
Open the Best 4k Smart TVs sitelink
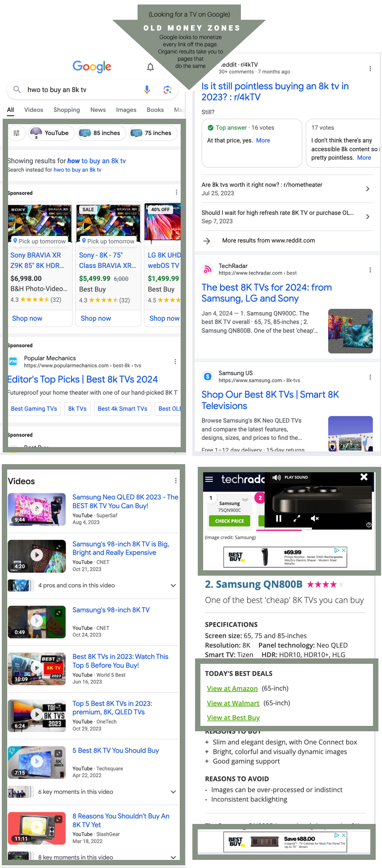pyautogui.click(x=122, y=409)
